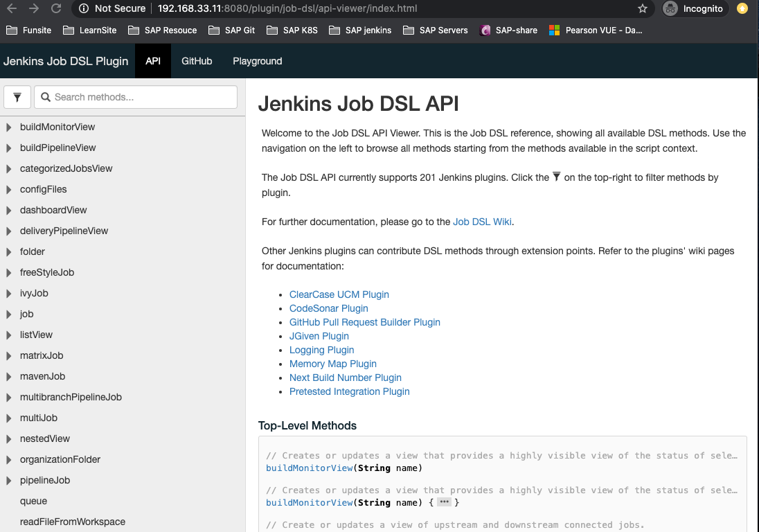
Task: Click the ellipsis in buildMonitorView closure signature
Action: pyautogui.click(x=445, y=502)
